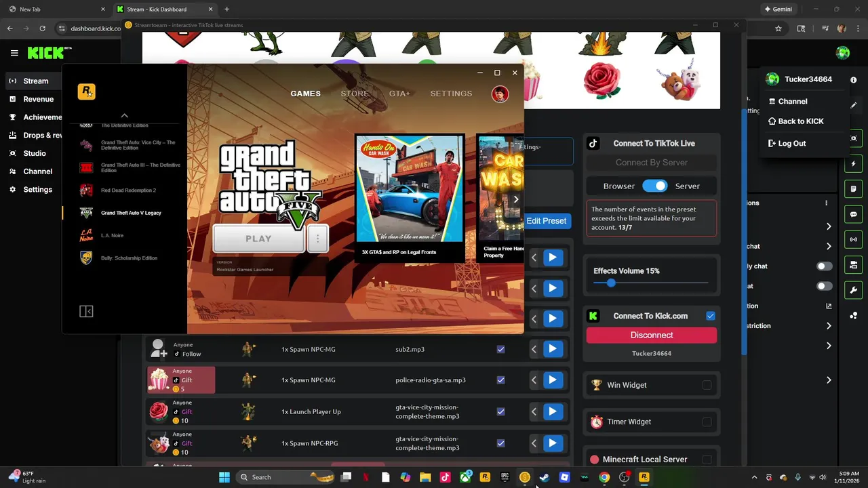This screenshot has width=868, height=488.
Task: Open the STORE tab in the launcher
Action: 355,94
